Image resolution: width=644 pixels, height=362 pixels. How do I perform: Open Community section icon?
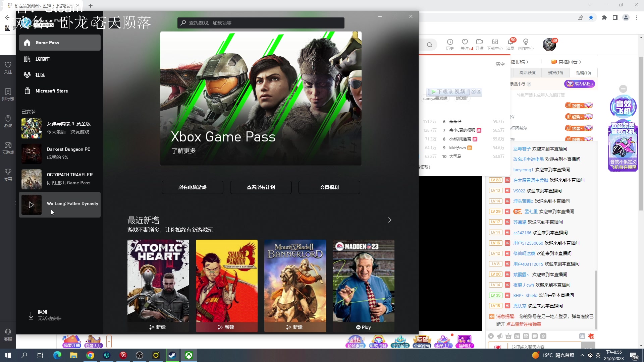[27, 75]
